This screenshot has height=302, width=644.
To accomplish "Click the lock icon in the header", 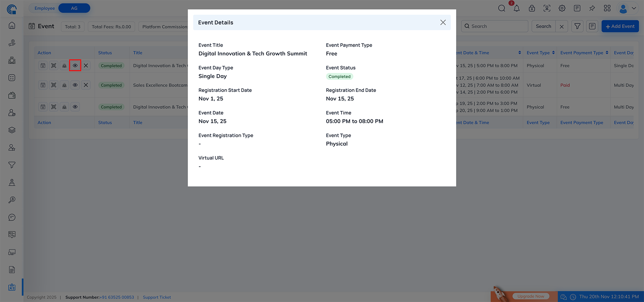I will (532, 8).
